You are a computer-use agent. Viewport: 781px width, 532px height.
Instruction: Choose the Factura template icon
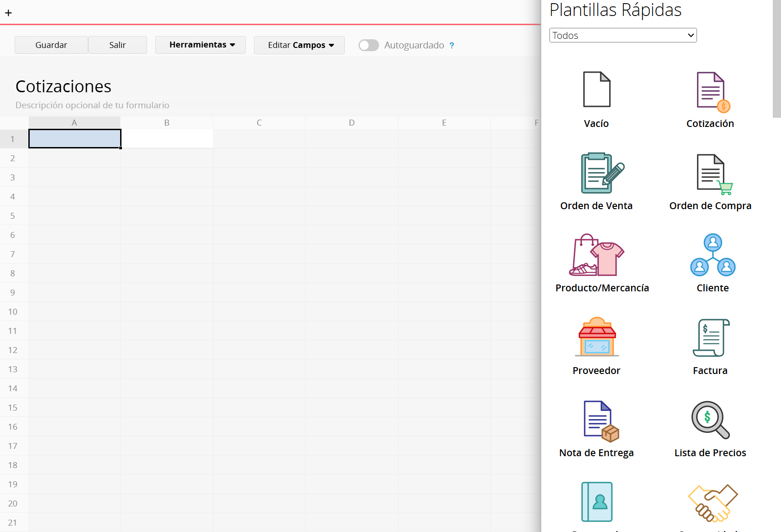(711, 338)
